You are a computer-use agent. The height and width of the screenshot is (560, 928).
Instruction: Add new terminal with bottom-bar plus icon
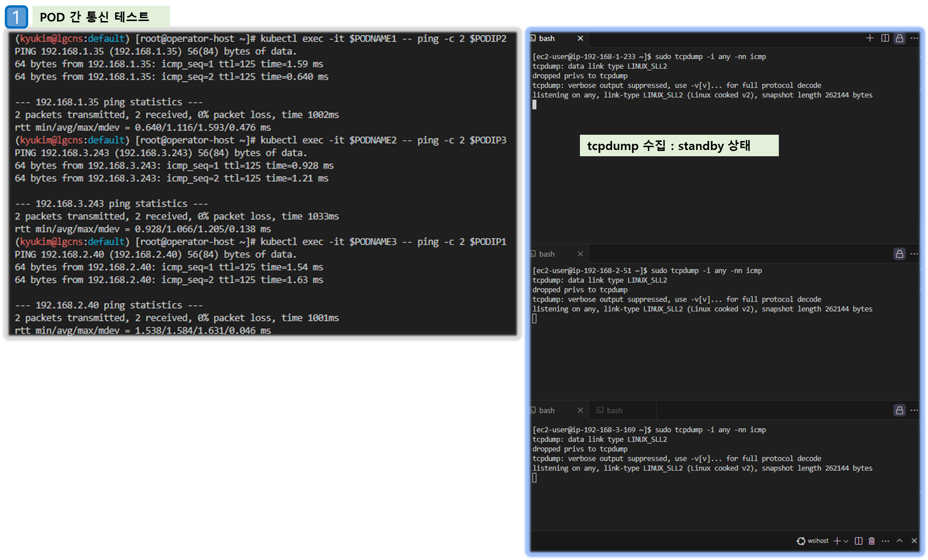pos(837,541)
